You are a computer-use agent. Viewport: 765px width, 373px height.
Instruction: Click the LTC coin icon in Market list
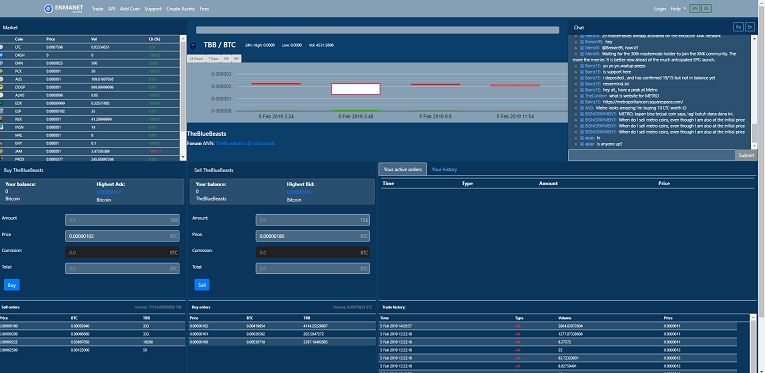1,47
